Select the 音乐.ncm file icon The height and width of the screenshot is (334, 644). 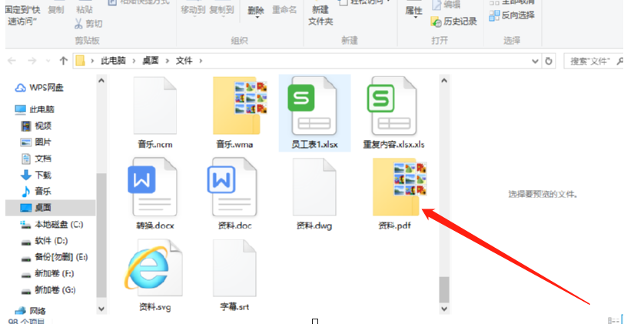tap(155, 105)
